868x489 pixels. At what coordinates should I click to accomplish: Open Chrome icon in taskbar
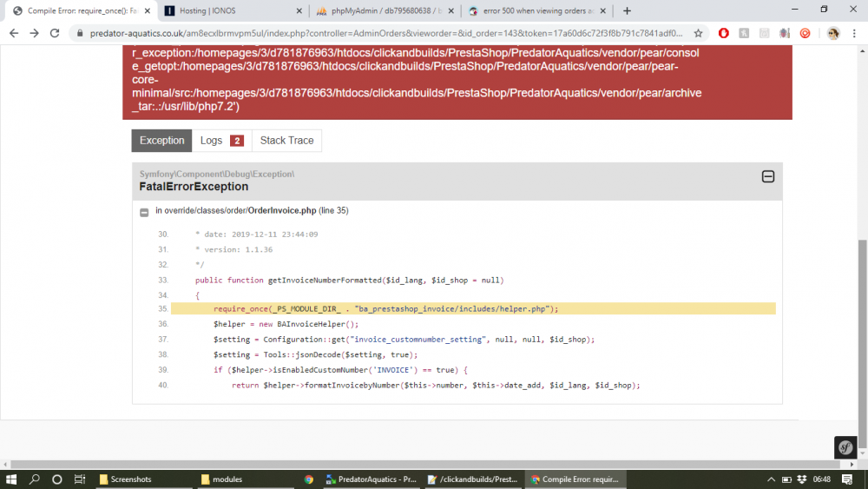click(309, 479)
